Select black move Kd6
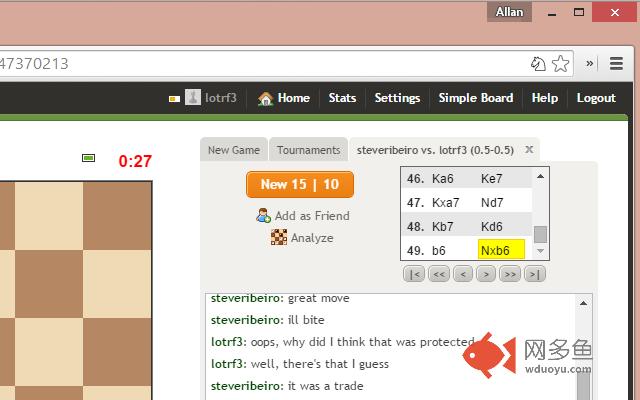The width and height of the screenshot is (640, 400). pos(491,227)
